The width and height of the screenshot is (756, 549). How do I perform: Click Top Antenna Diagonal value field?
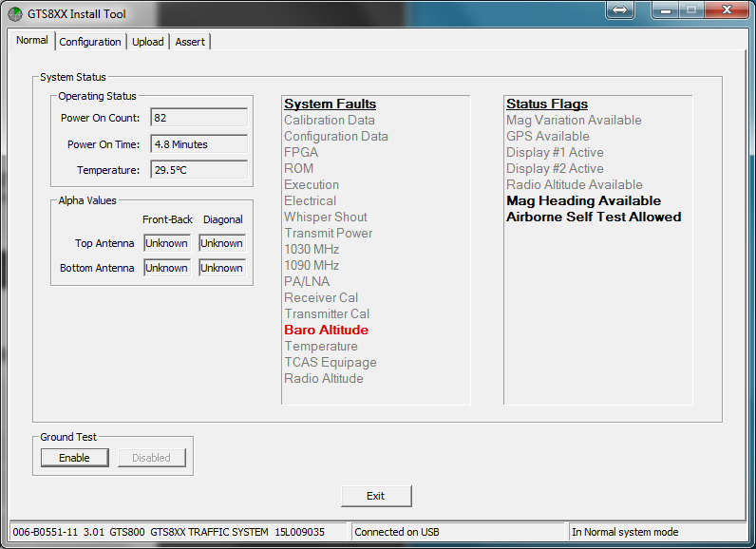click(222, 243)
